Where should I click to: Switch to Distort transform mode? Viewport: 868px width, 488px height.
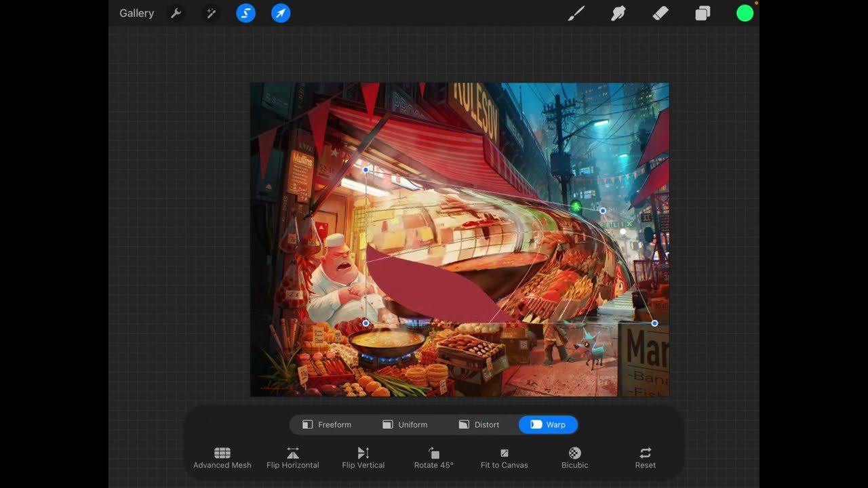pyautogui.click(x=479, y=425)
